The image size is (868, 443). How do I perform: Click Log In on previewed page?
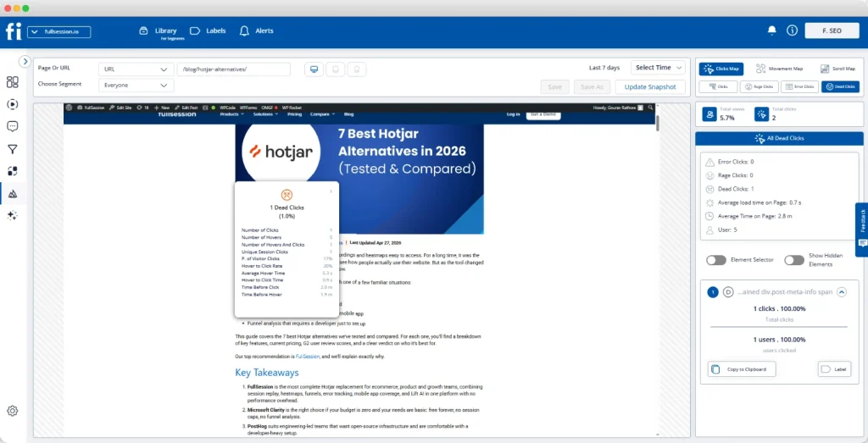tap(513, 114)
